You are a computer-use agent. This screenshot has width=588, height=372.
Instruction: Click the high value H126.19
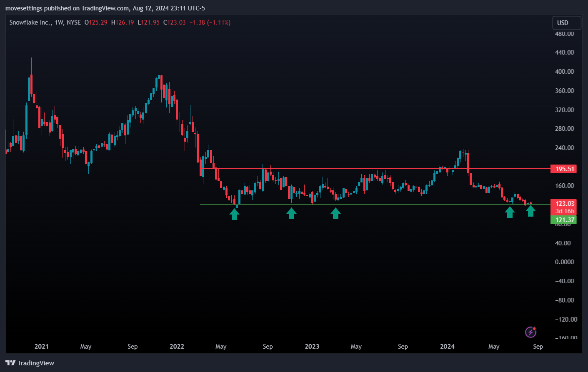[123, 22]
